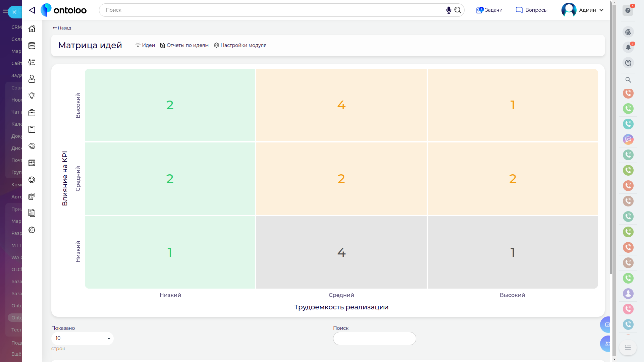Expand the Админ user menu
The image size is (644, 362).
[583, 10]
